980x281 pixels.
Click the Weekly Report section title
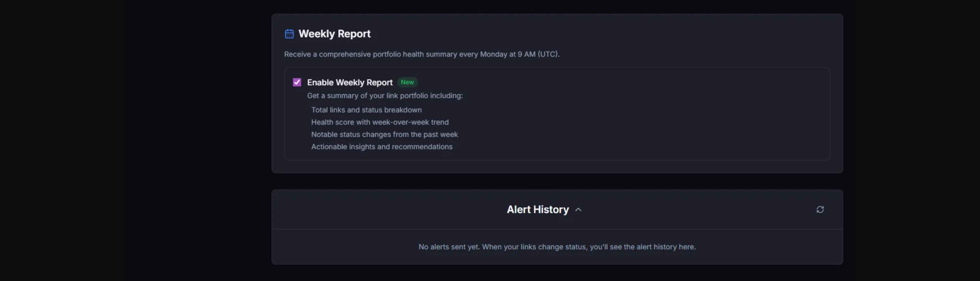click(334, 34)
